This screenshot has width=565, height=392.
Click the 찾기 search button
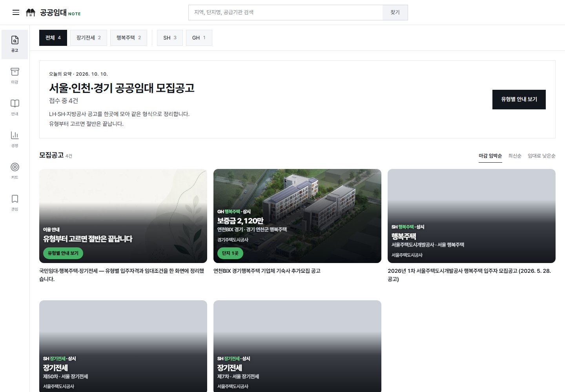click(395, 13)
